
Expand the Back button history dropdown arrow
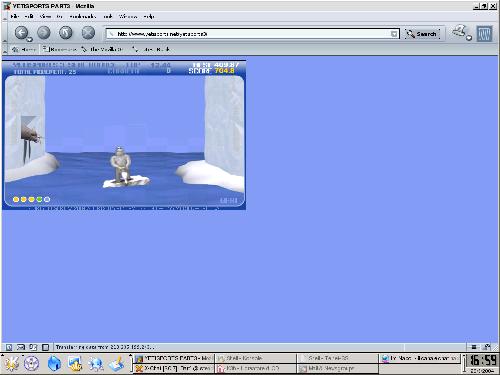click(x=29, y=39)
